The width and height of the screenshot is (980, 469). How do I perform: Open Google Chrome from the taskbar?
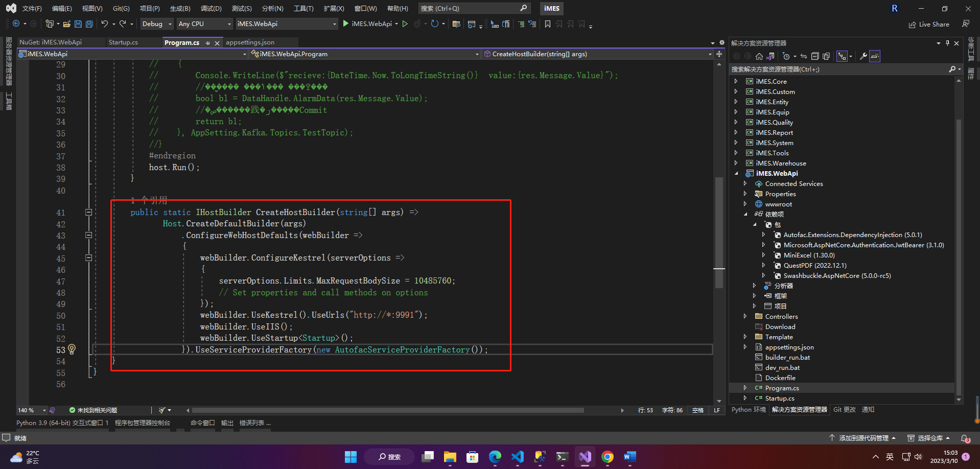[x=607, y=457]
